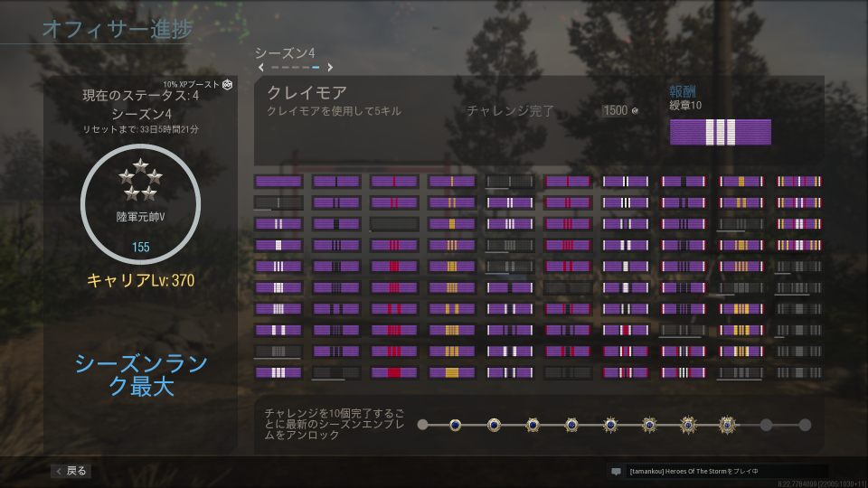This screenshot has width=868, height=488.
Task: Select the locked gray ribbon, row 1 column 5
Action: (510, 182)
